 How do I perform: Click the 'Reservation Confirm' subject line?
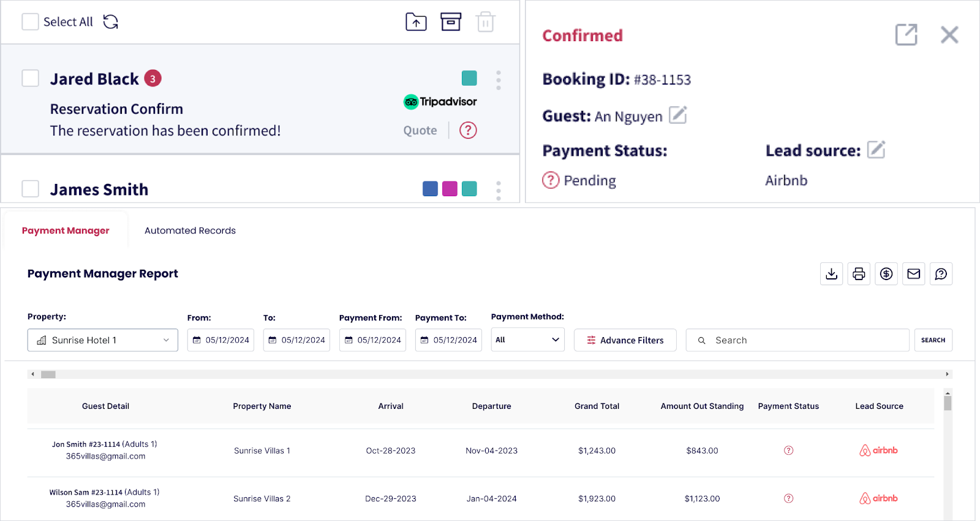[116, 109]
